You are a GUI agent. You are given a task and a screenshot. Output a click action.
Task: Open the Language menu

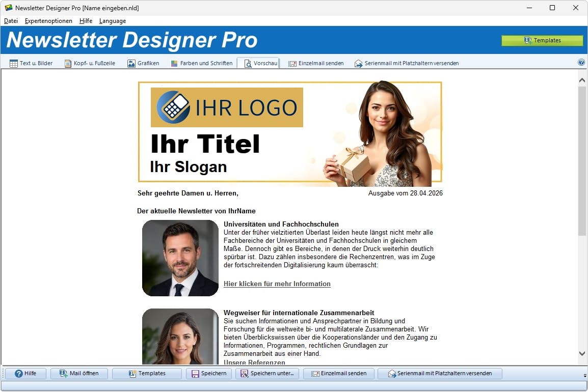pos(113,21)
